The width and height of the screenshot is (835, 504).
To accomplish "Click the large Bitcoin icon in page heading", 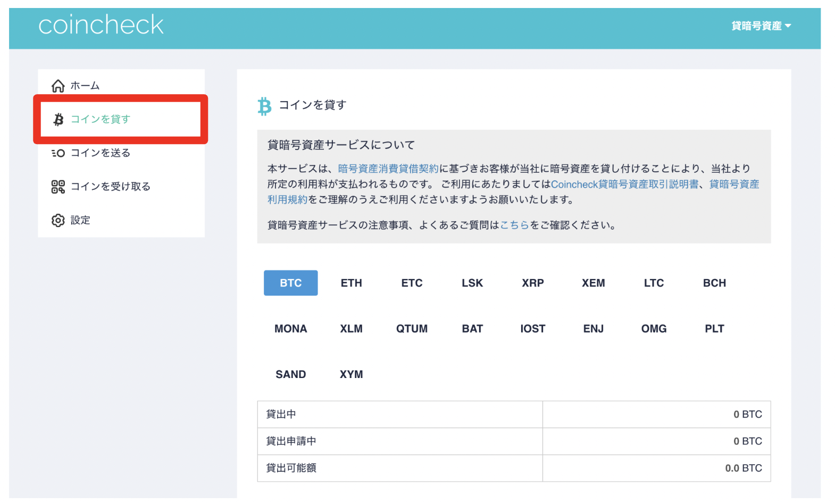I will click(x=264, y=106).
